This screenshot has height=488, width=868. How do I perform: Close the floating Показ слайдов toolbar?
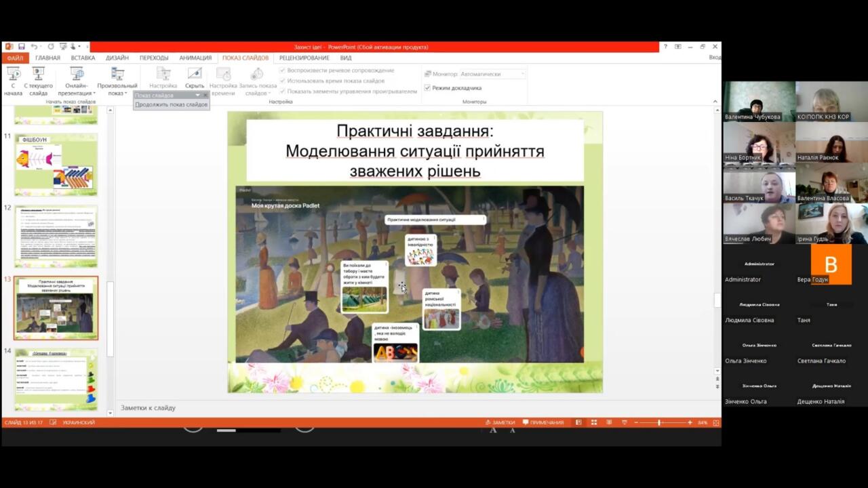click(x=205, y=96)
